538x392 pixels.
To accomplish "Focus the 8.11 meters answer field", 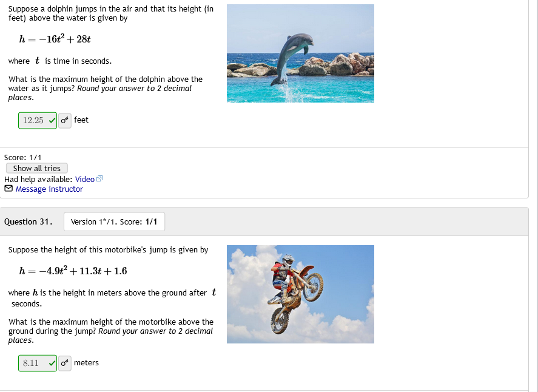I will coord(38,363).
